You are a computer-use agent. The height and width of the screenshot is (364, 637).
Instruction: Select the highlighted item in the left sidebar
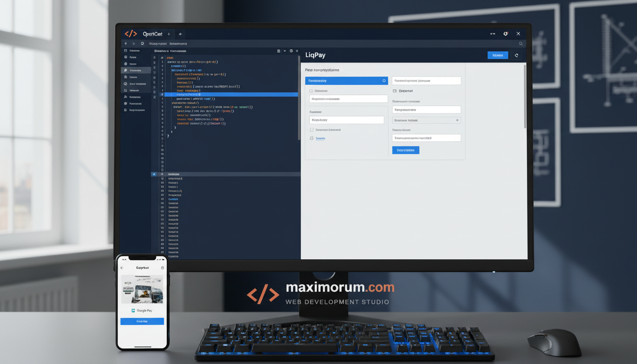(136, 70)
